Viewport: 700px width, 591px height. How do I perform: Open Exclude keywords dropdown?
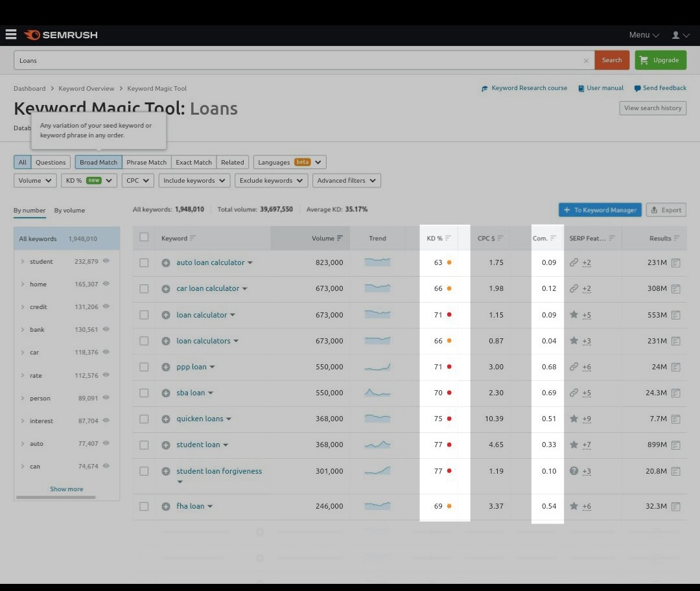click(x=271, y=180)
